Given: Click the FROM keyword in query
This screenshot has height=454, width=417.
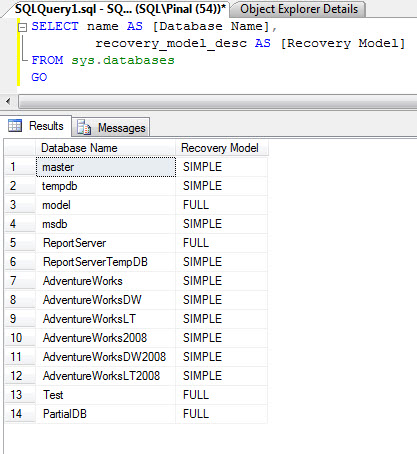Looking at the screenshot, I should coord(47,60).
